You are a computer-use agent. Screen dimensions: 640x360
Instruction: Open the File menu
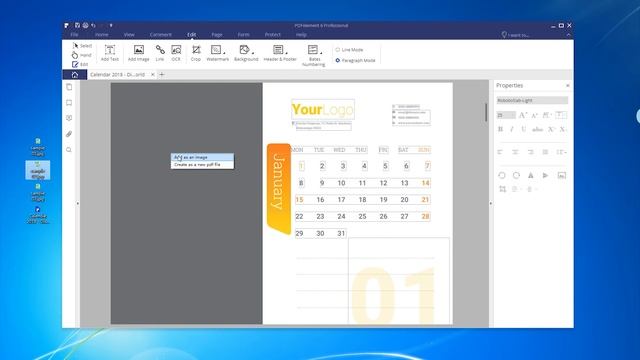pyautogui.click(x=74, y=35)
